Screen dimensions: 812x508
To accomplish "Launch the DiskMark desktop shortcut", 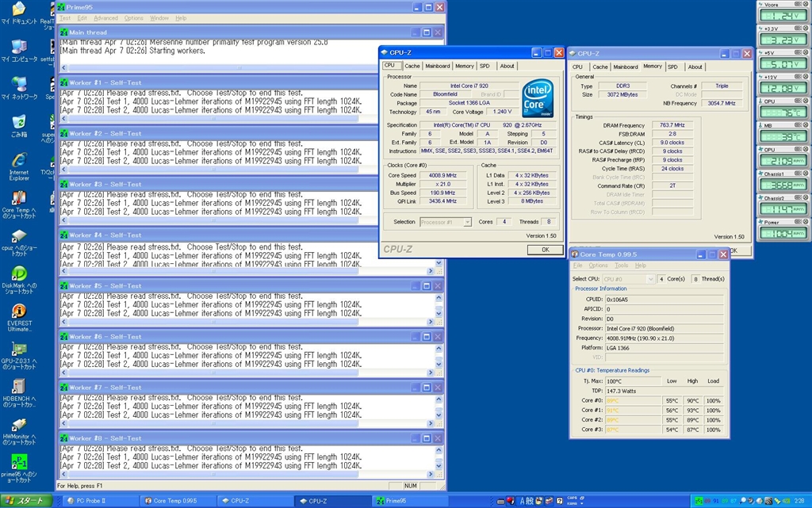I will 19,273.
